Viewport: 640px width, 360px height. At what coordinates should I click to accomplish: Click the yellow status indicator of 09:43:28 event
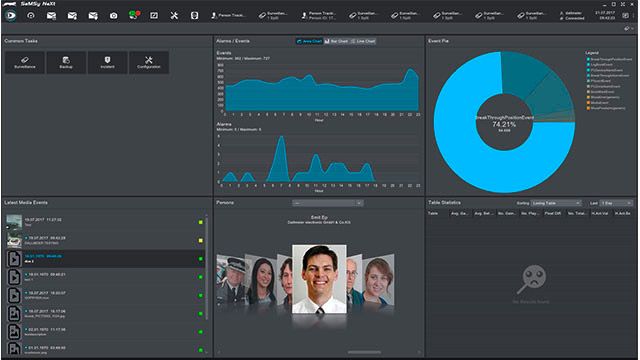[x=200, y=240]
